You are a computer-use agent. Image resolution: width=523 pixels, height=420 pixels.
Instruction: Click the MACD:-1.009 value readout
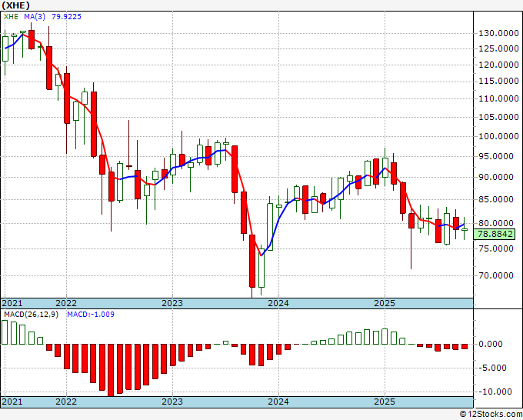91,315
